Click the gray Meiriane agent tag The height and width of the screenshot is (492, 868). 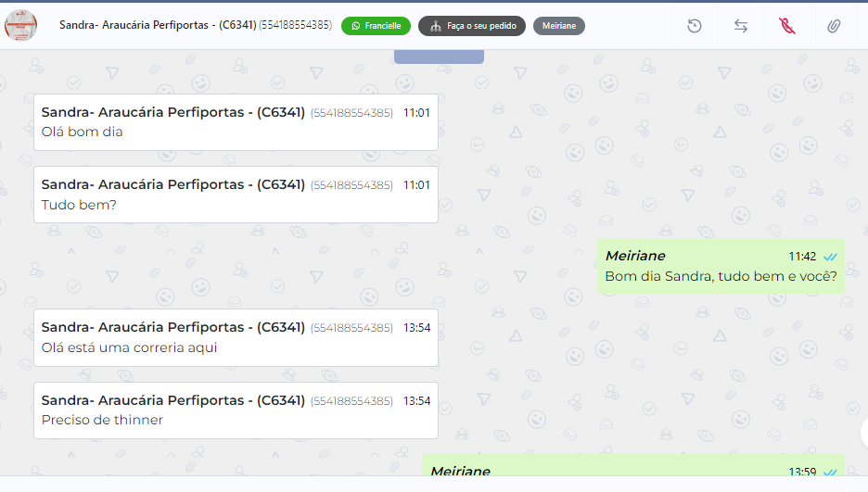(559, 26)
